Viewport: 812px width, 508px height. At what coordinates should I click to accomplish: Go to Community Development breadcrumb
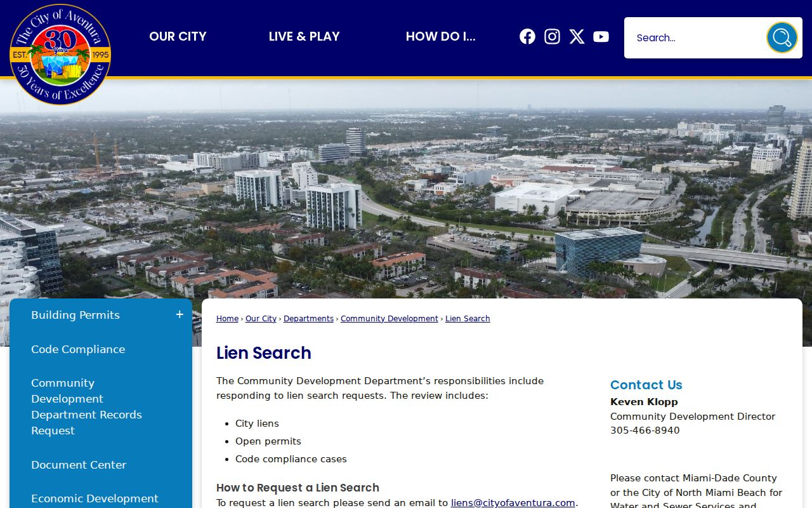tap(390, 319)
